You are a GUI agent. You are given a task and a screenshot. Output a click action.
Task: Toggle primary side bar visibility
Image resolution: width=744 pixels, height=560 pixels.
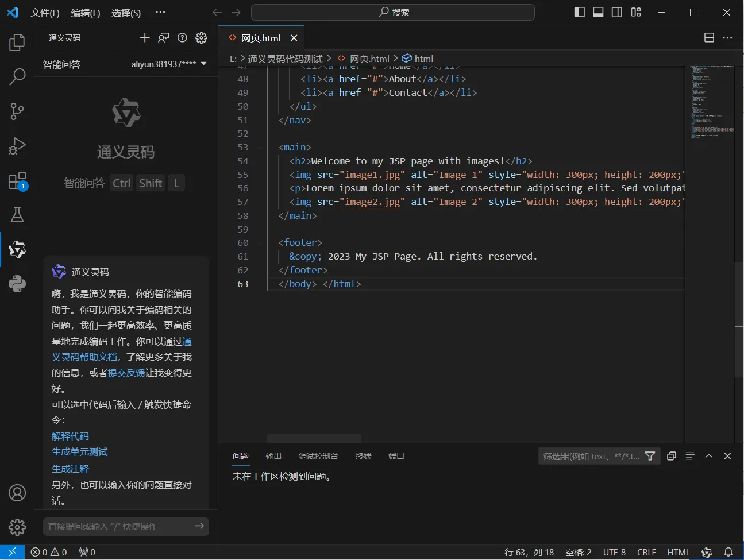pos(580,12)
